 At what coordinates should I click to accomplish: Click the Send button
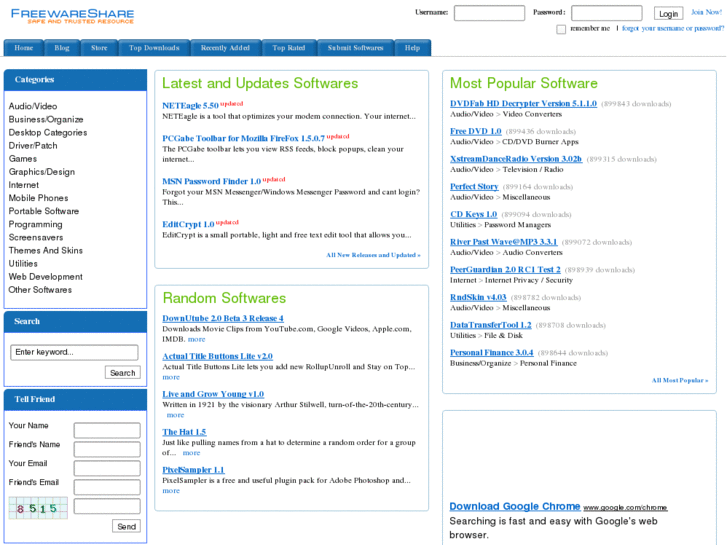pyautogui.click(x=126, y=526)
